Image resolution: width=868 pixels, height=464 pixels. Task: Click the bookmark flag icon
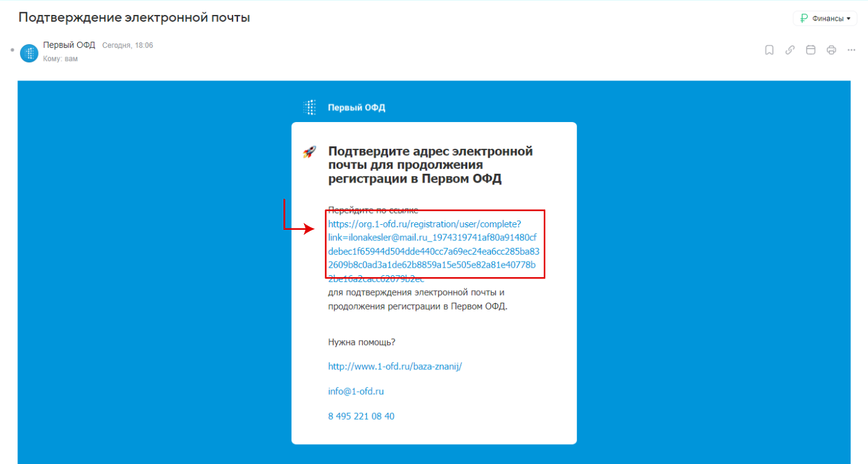coord(769,50)
